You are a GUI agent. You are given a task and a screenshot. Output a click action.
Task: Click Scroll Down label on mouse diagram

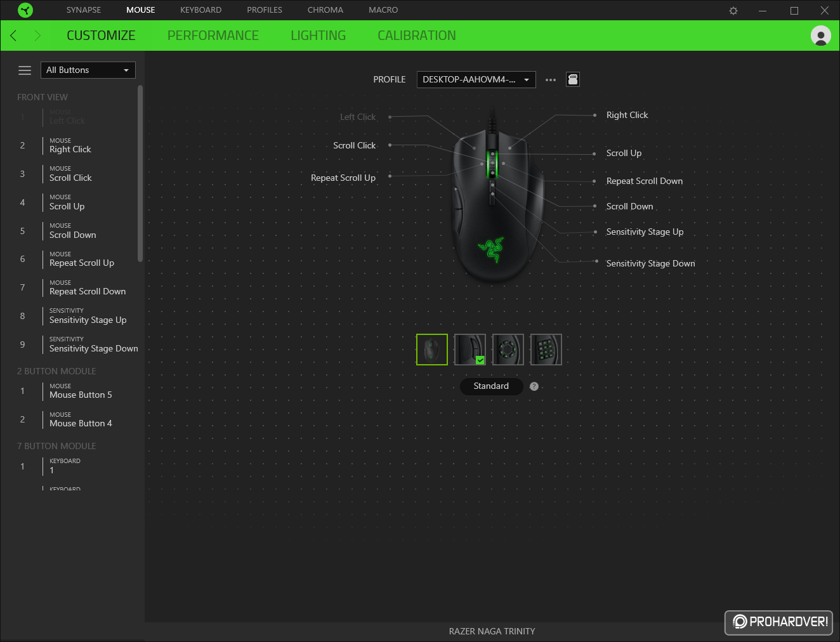coord(629,207)
